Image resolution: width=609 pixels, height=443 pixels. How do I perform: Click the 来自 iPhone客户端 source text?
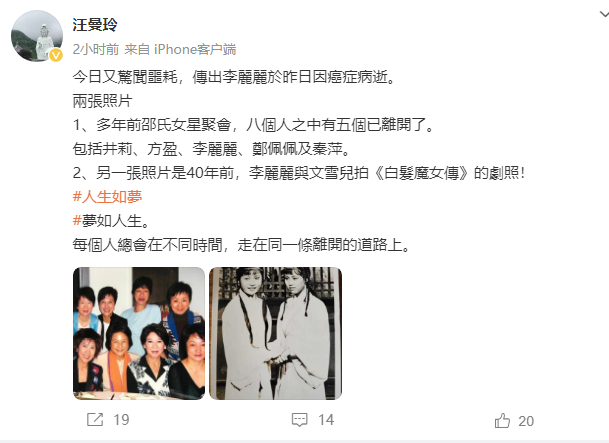[x=180, y=49]
